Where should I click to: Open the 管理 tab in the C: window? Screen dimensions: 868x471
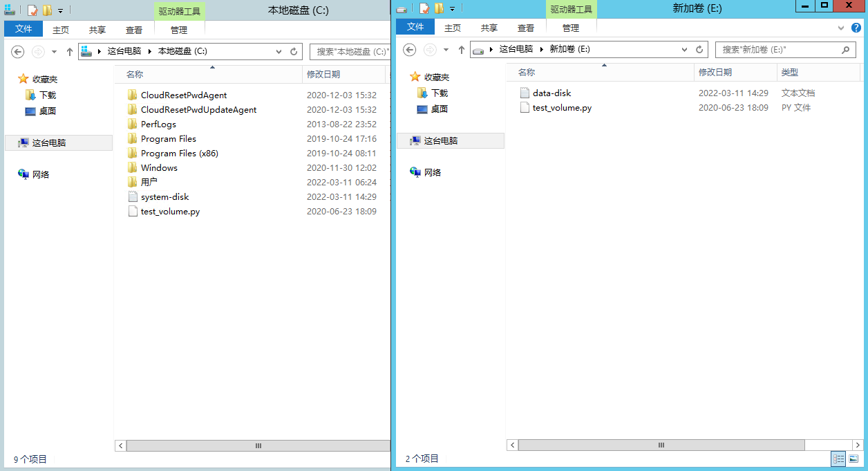tap(179, 30)
